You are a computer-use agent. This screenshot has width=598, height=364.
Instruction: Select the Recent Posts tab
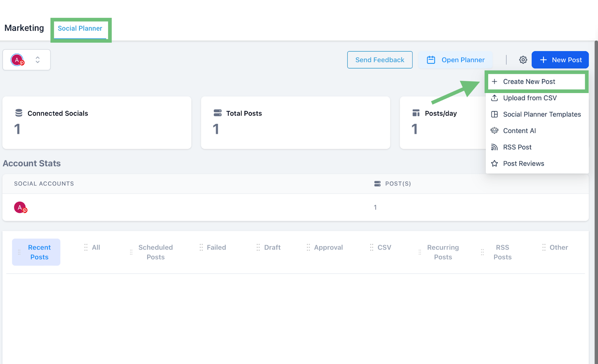click(x=36, y=252)
